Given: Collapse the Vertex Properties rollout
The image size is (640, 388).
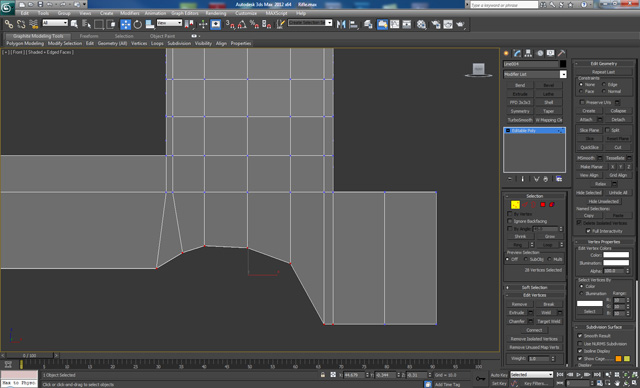Looking at the screenshot, I should coord(603,242).
